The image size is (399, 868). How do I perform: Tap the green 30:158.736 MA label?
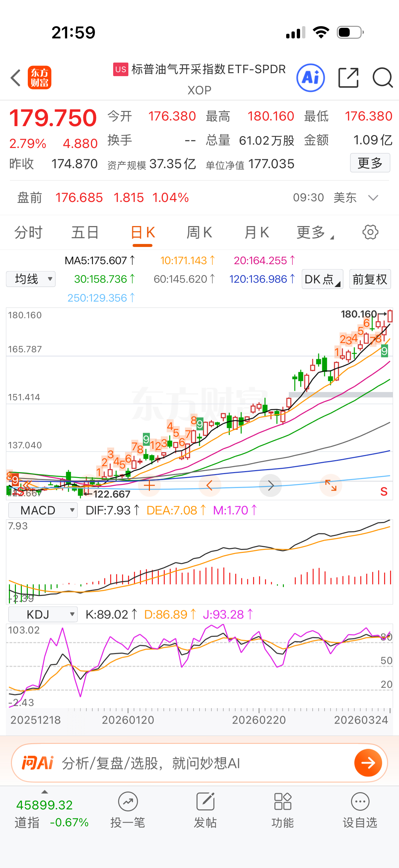[105, 279]
